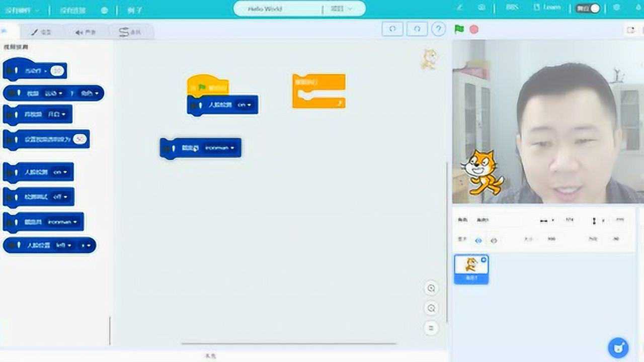Image resolution: width=644 pixels, height=362 pixels.
Task: Open the Learn link in top bar
Action: tap(547, 9)
